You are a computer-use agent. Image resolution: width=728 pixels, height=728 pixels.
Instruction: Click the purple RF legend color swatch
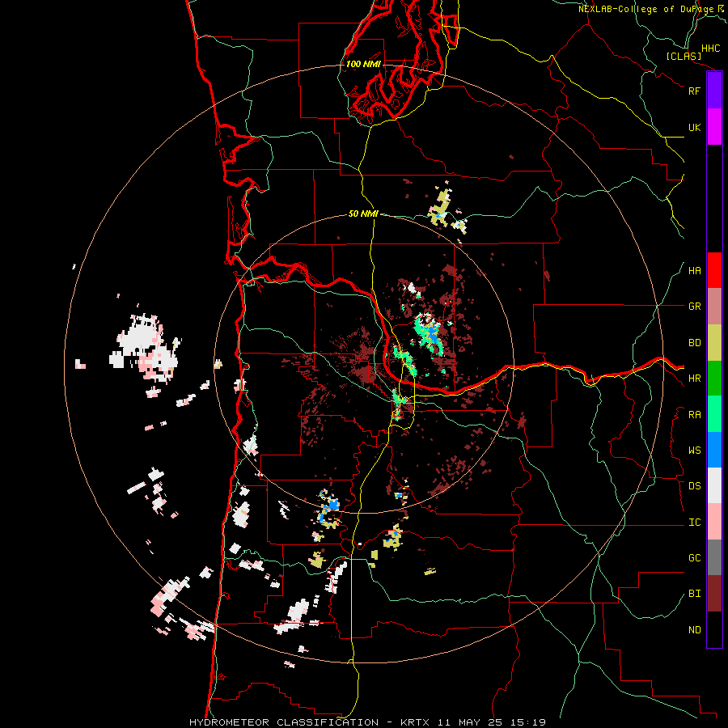click(x=714, y=91)
